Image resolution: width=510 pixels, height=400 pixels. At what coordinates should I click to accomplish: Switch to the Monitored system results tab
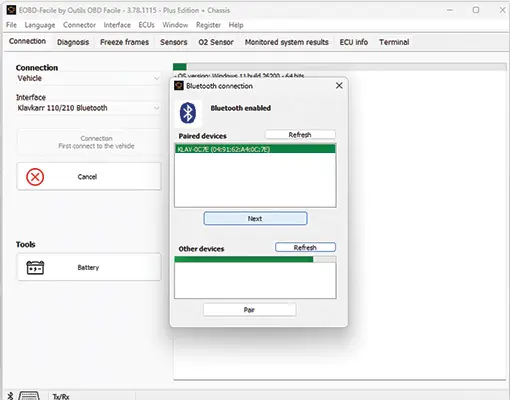pyautogui.click(x=287, y=42)
